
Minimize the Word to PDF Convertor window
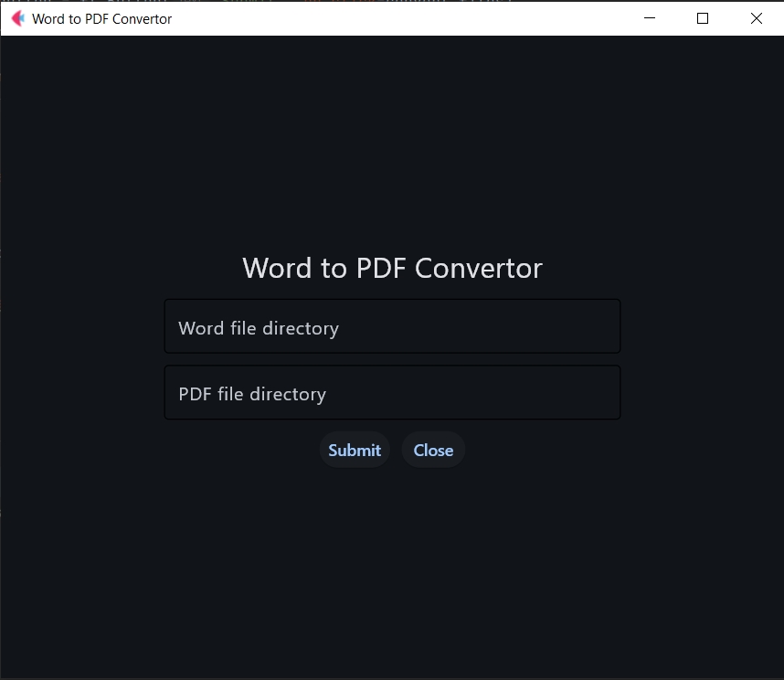(x=650, y=18)
